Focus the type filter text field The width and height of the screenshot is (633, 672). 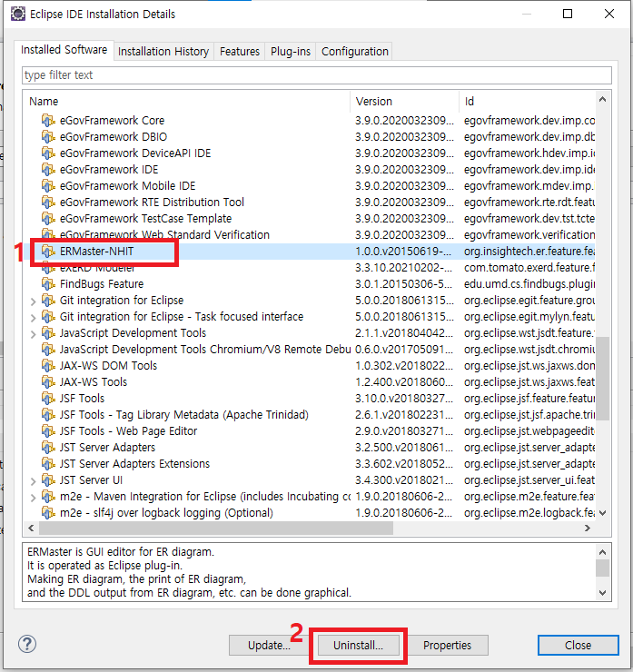pyautogui.click(x=317, y=75)
